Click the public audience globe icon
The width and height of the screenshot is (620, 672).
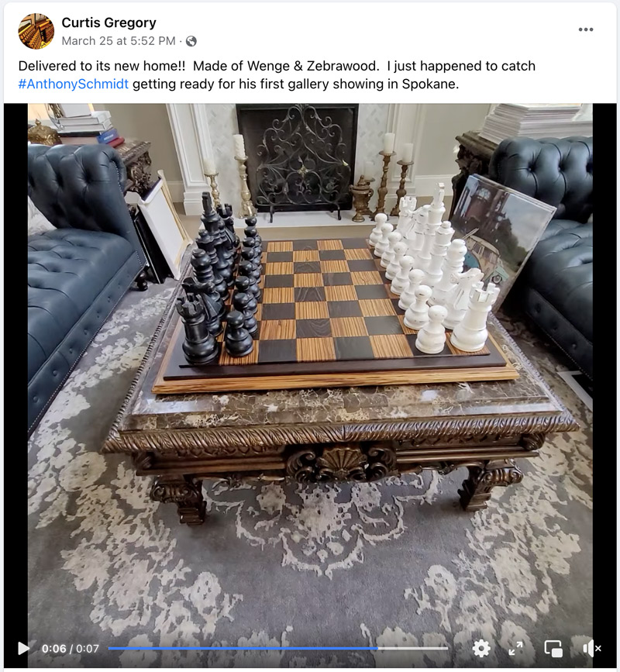coord(191,41)
